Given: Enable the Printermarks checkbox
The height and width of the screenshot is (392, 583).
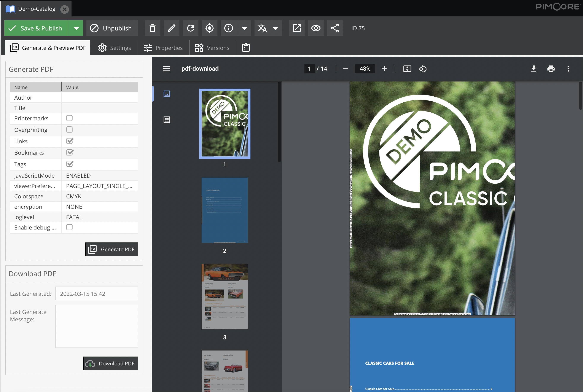Looking at the screenshot, I should click(x=70, y=118).
